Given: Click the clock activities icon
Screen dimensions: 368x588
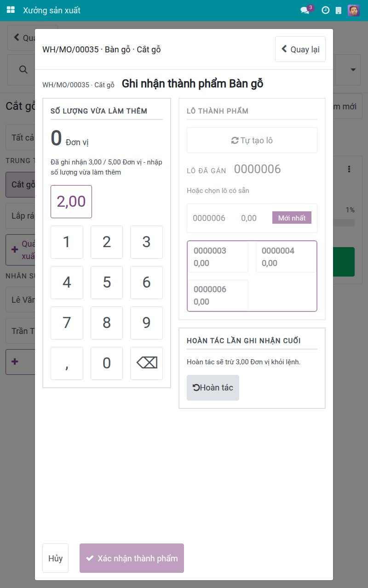Looking at the screenshot, I should pyautogui.click(x=325, y=10).
